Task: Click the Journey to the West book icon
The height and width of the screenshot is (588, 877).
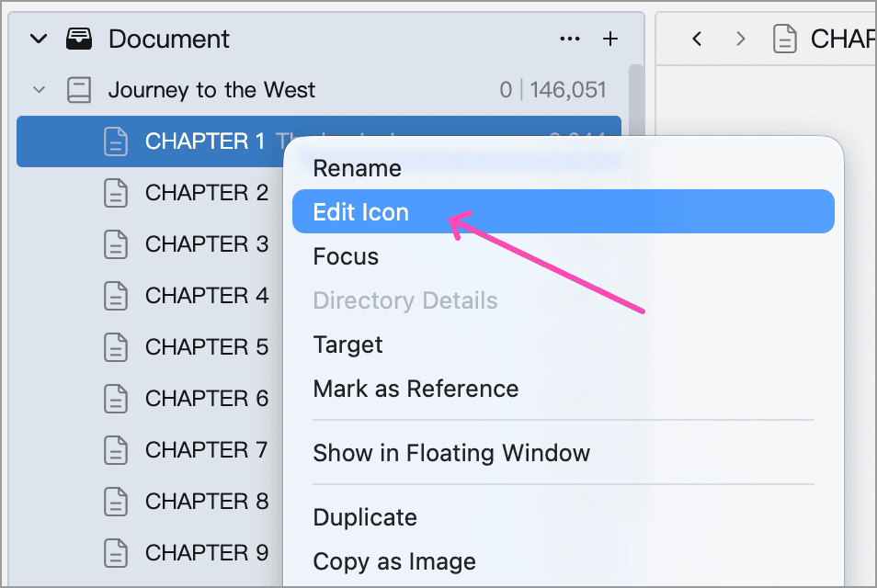Action: coord(79,90)
